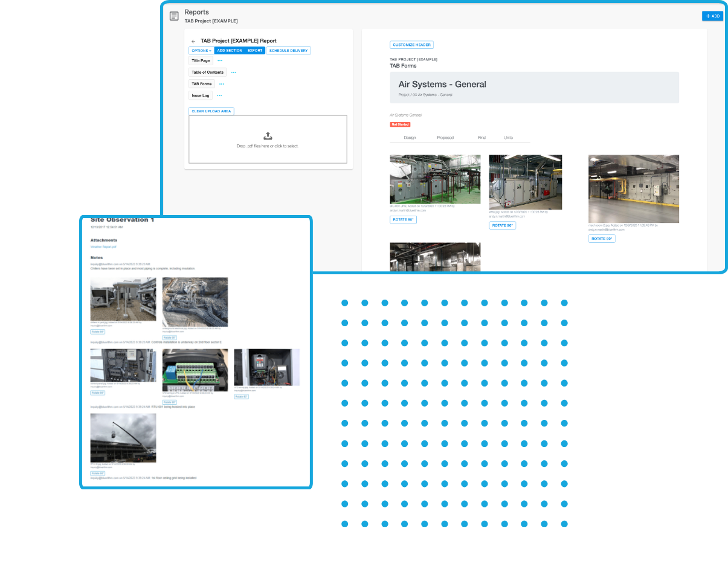Click the upload tray icon in drop area
728x586 pixels.
pos(268,137)
